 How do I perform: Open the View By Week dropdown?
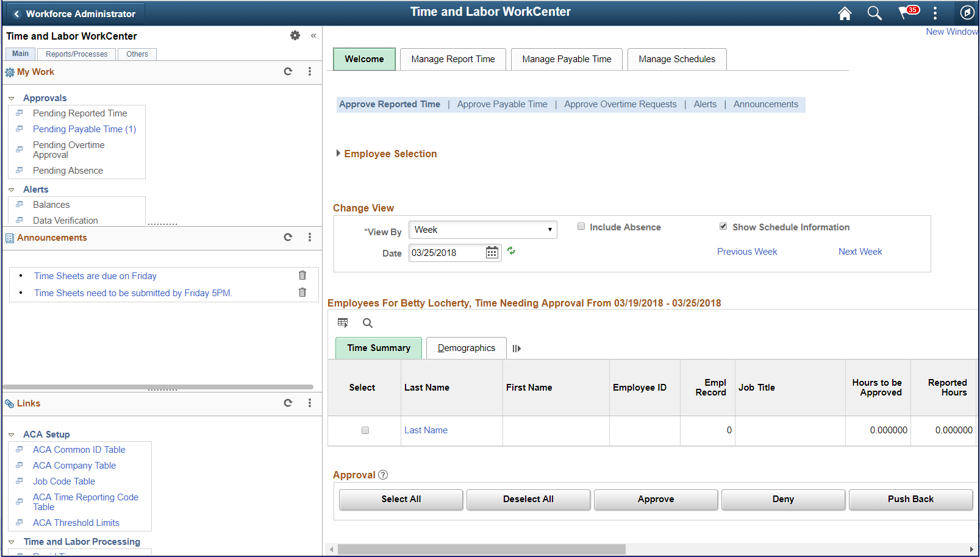tap(483, 230)
